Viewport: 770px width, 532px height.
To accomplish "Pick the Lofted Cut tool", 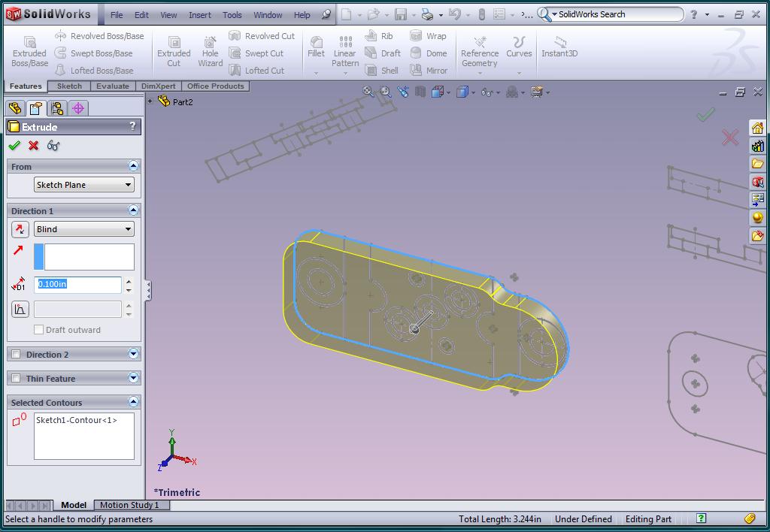I will [257, 70].
